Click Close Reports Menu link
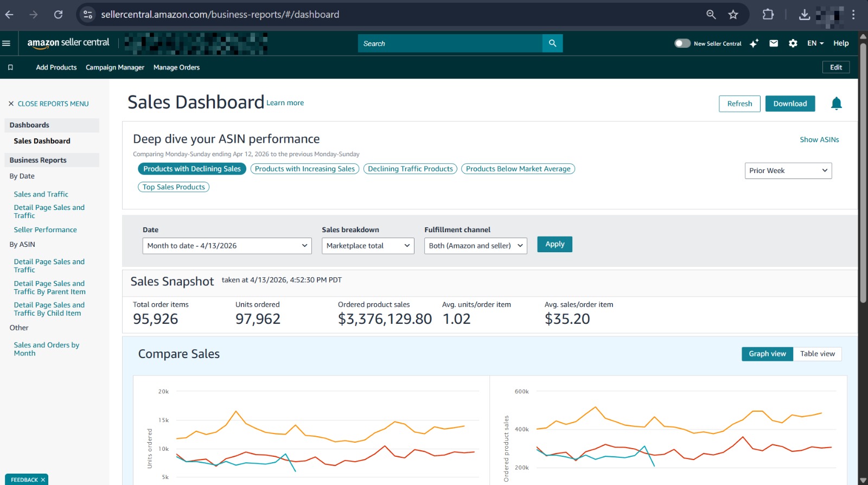This screenshot has height=485, width=868. point(53,104)
